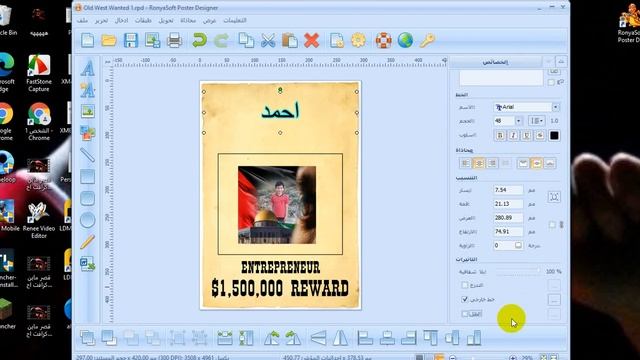Pick text color from black swatch
The width and height of the screenshot is (640, 360).
554,135
